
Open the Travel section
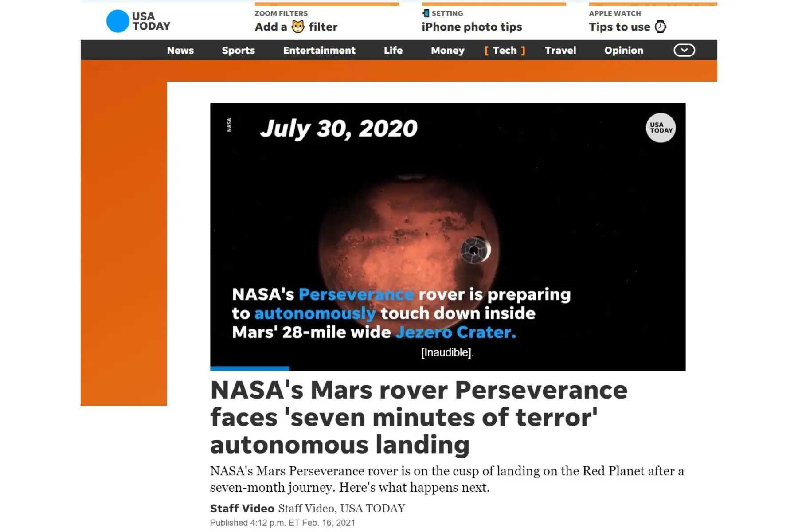560,50
